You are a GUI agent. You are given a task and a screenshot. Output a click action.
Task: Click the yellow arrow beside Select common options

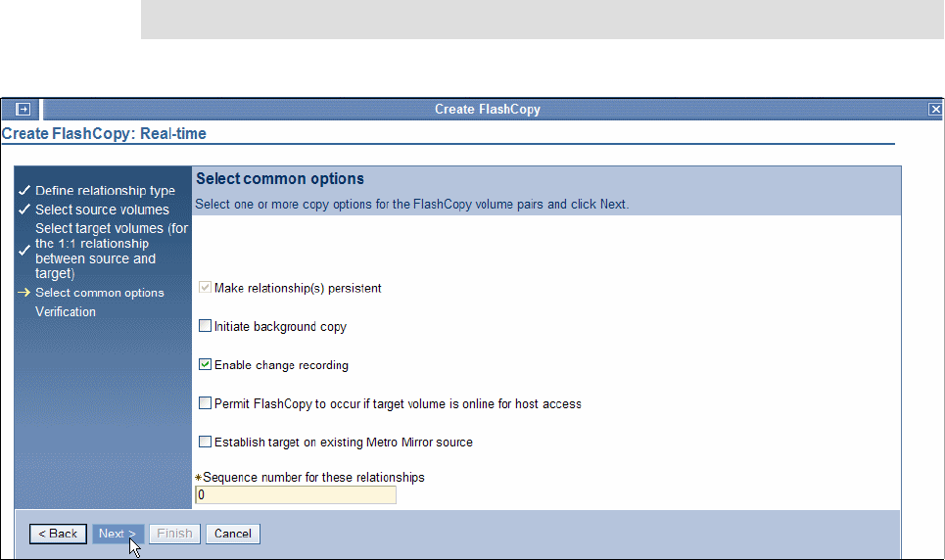[24, 293]
